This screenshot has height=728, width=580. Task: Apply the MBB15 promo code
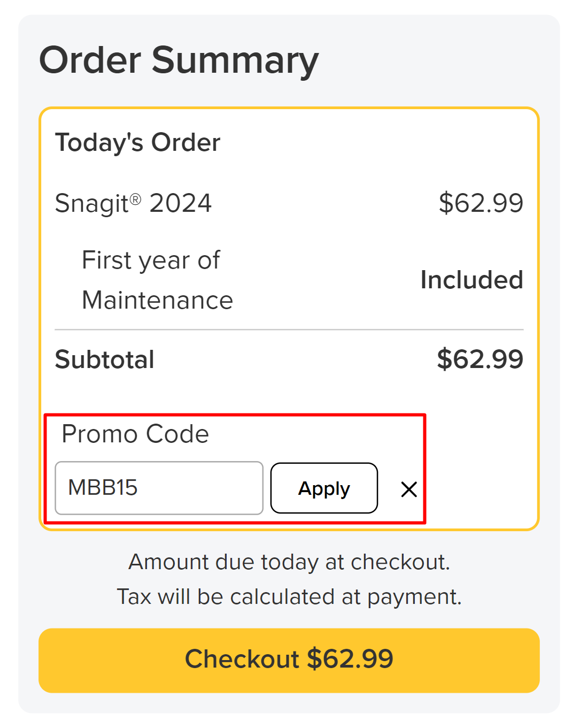point(323,488)
